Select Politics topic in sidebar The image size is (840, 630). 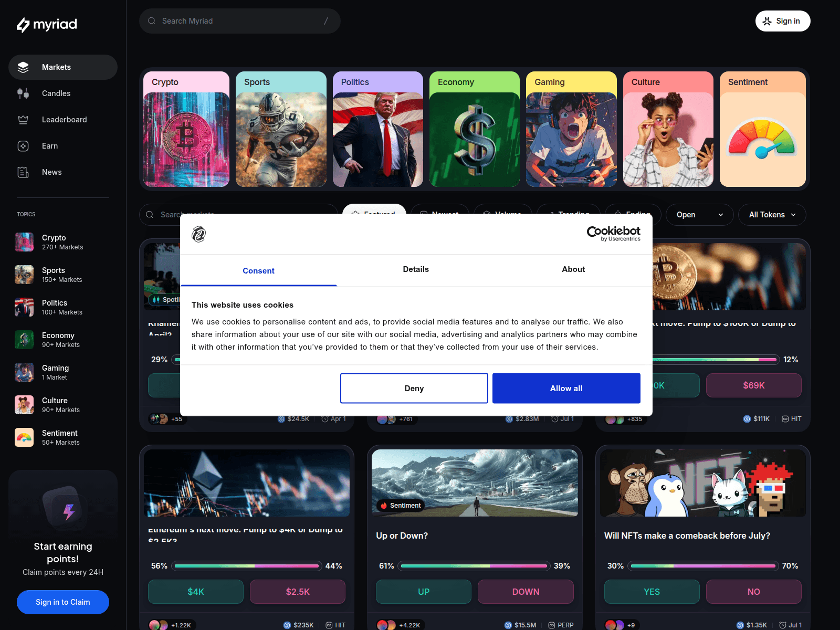63,307
